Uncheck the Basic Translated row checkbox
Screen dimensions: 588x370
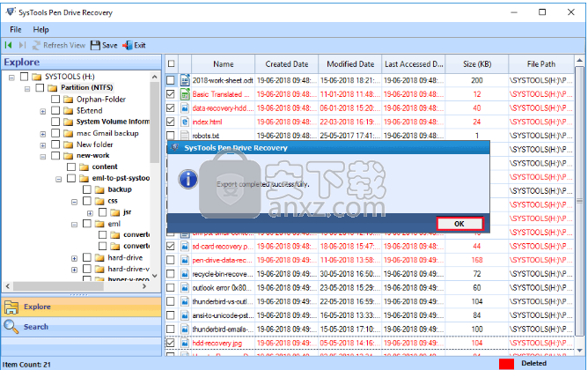point(171,94)
